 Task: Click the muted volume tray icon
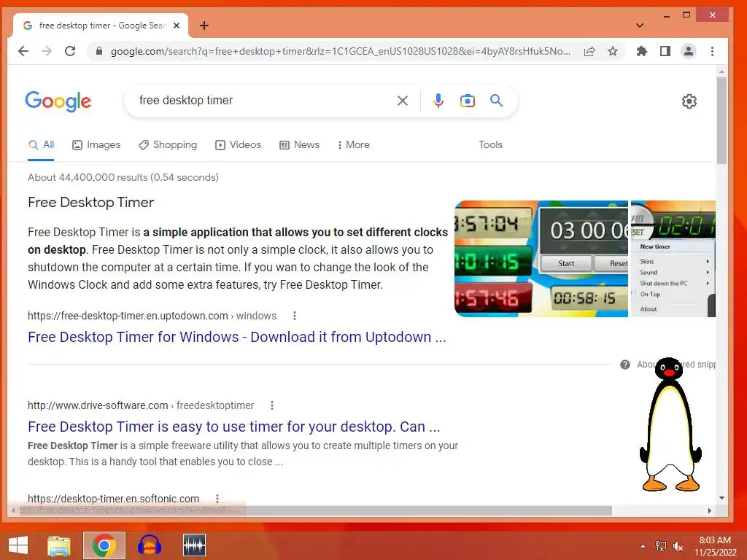click(678, 546)
